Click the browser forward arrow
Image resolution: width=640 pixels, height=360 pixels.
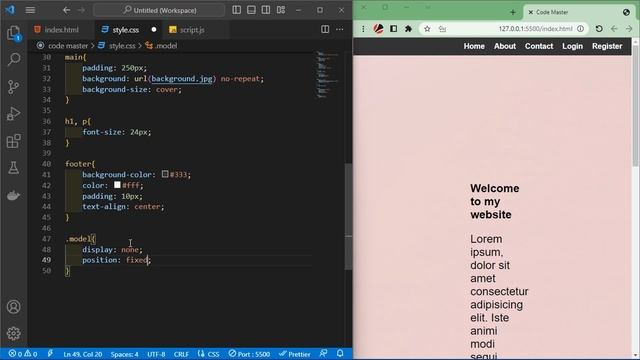tap(629, 29)
